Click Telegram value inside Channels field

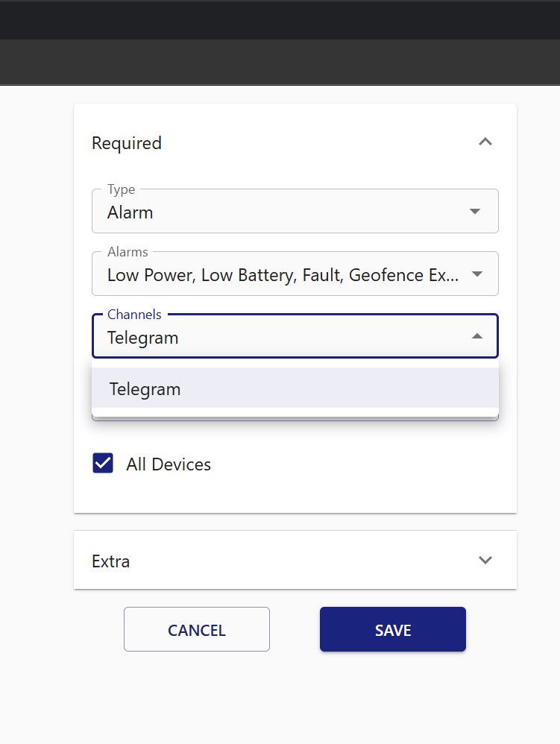(143, 338)
